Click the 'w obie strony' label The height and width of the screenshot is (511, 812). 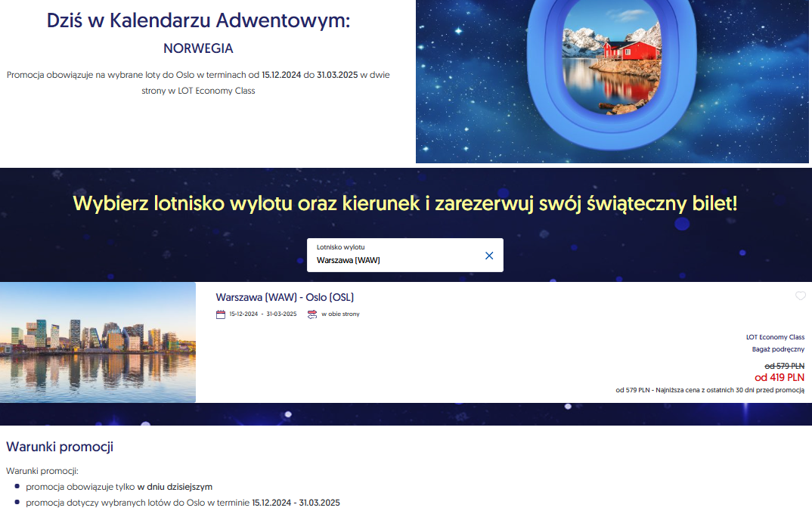pyautogui.click(x=340, y=314)
